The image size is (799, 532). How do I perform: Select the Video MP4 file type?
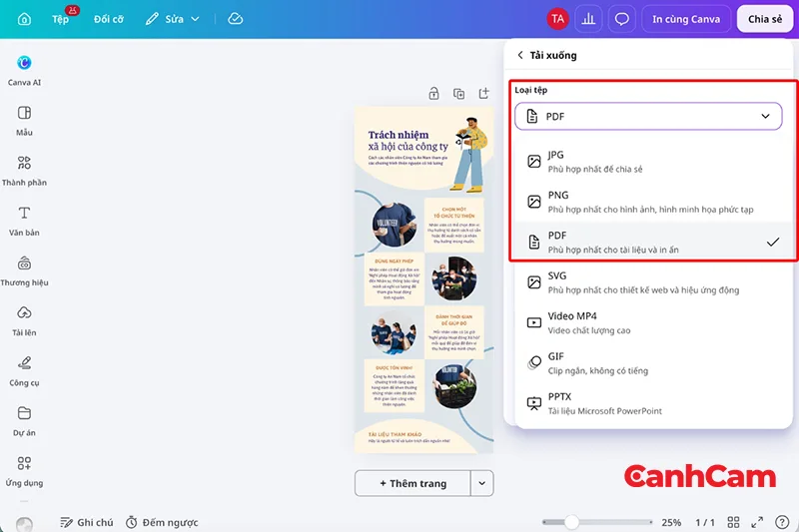[653, 322]
